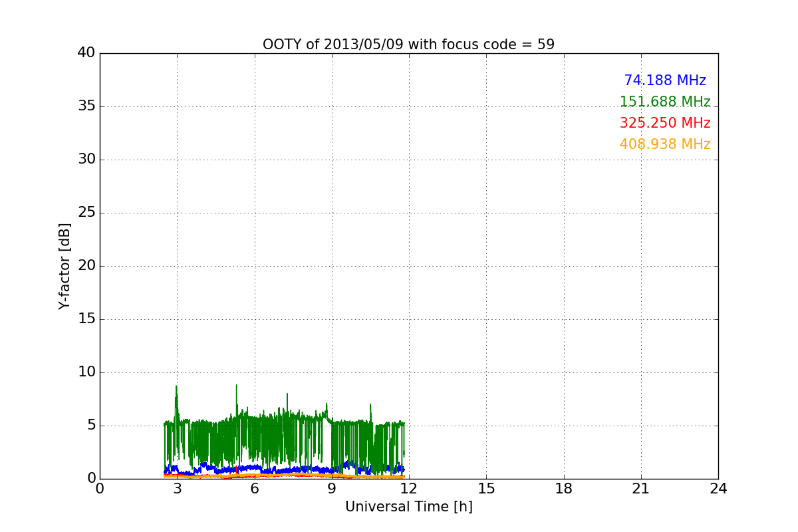Select the 325.250 MHz legend label
The image size is (798, 532).
point(665,123)
